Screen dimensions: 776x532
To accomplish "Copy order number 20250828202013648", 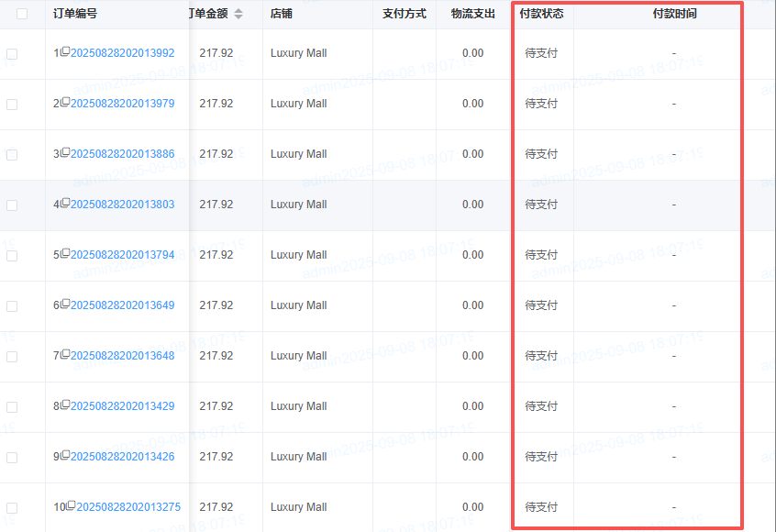I will pos(65,355).
